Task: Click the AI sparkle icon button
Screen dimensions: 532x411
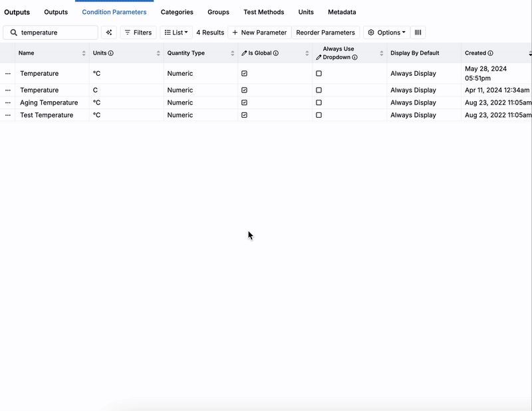Action: 109,33
